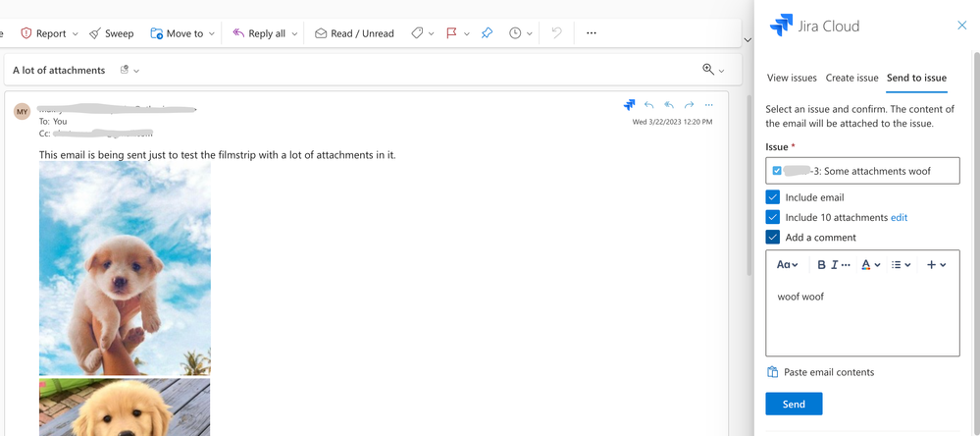The width and height of the screenshot is (980, 436).
Task: Click message header Reply all arrows
Action: coord(669,105)
